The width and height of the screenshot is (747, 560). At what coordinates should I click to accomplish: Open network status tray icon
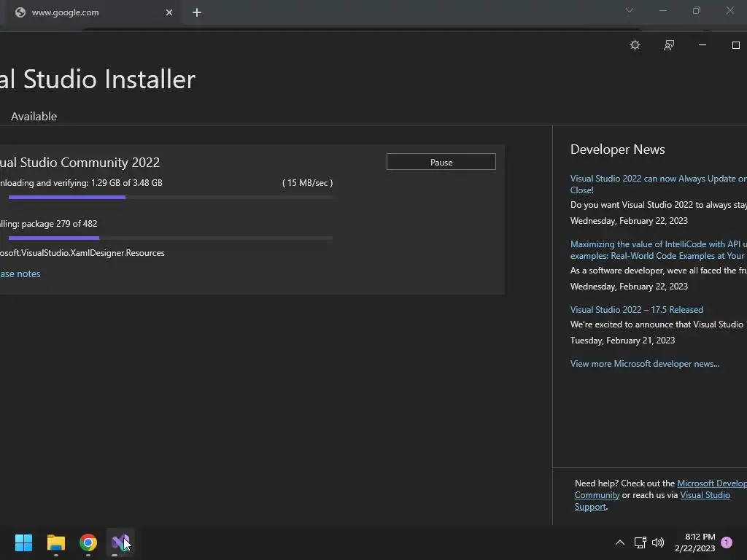point(640,542)
